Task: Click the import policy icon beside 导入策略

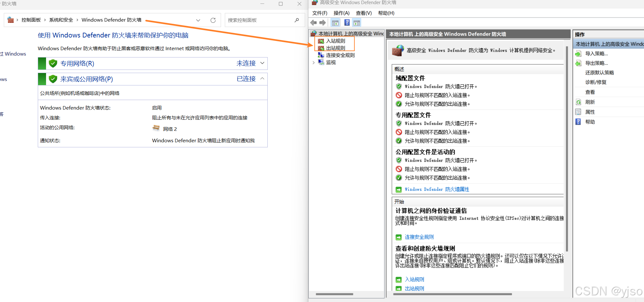Action: pos(578,54)
